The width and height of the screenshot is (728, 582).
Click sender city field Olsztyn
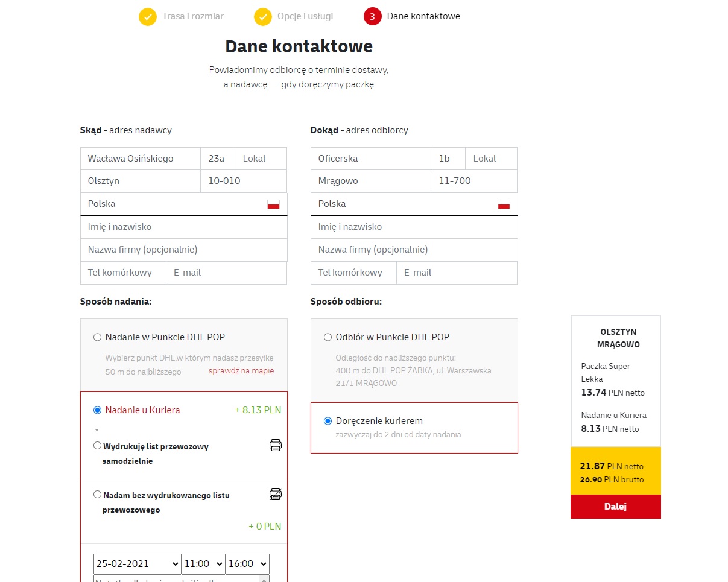tap(141, 181)
